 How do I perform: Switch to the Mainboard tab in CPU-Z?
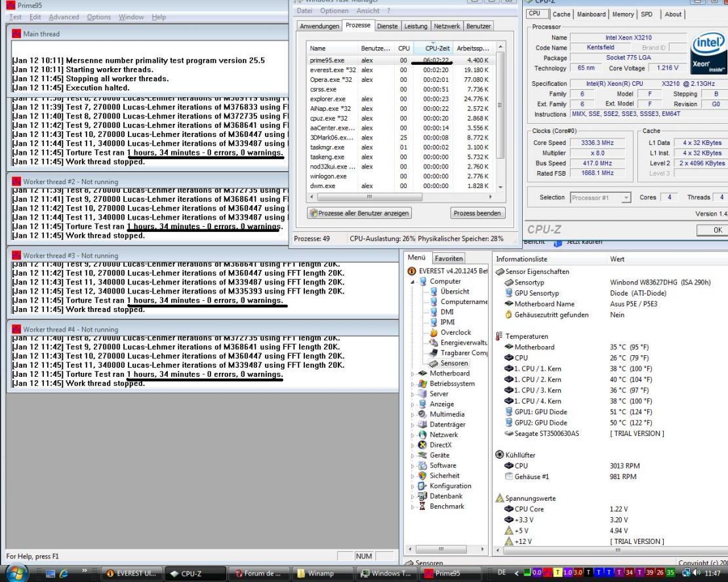pos(591,14)
